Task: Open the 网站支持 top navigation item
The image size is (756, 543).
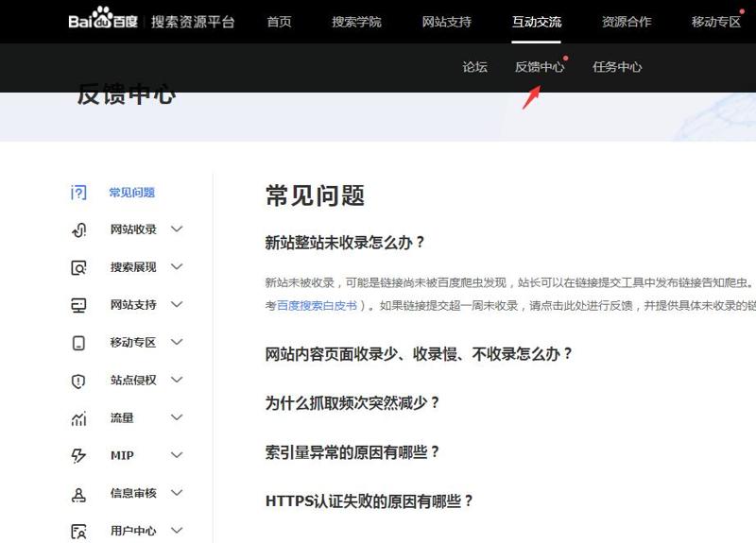Action: tap(446, 22)
